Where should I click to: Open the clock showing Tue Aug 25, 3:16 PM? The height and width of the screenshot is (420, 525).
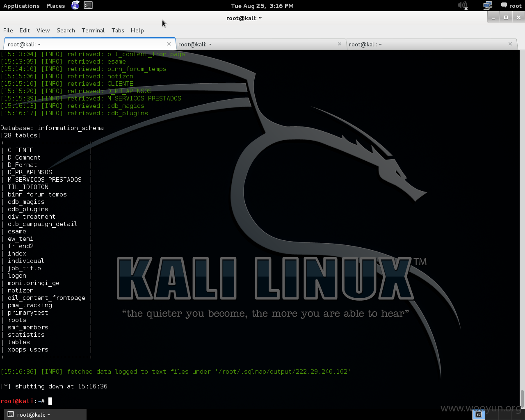pyautogui.click(x=262, y=6)
